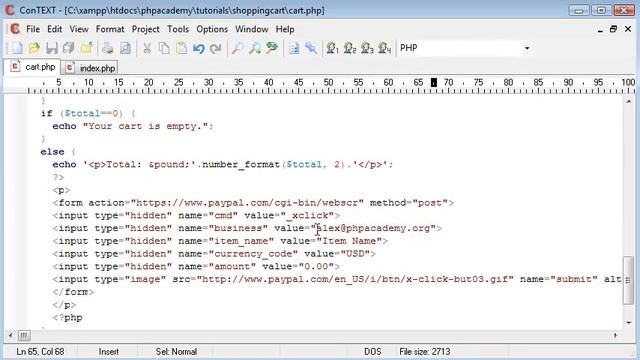Minimize the inner document window
This screenshot has height=360, width=640.
click(x=600, y=29)
